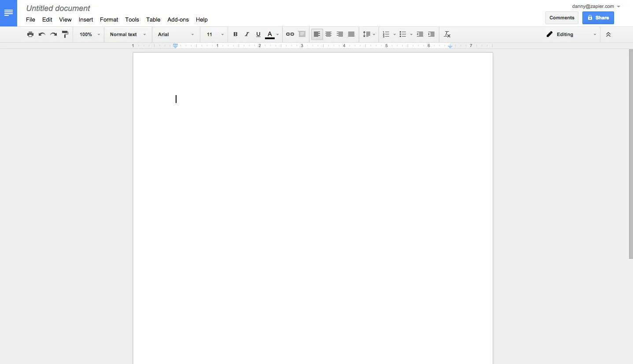Open the Docs home icon
The width and height of the screenshot is (633, 364).
pyautogui.click(x=8, y=13)
